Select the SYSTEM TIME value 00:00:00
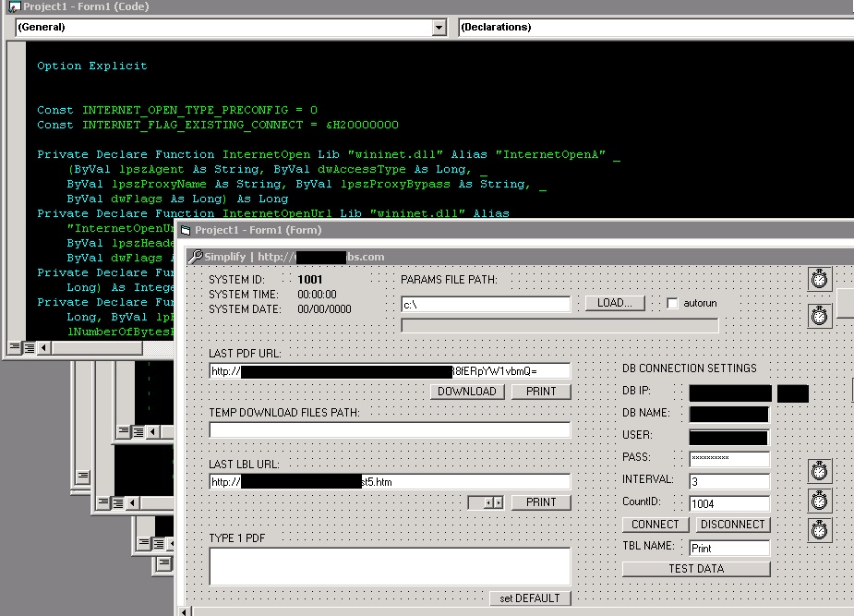The image size is (854, 616). [317, 294]
